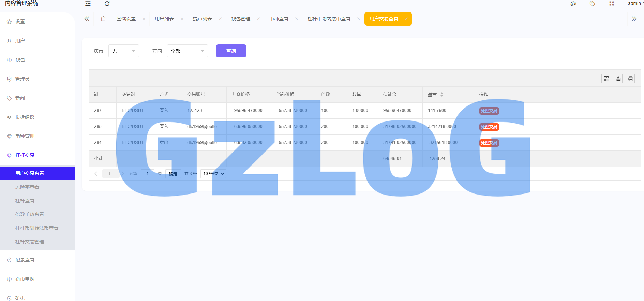Switch to the 钱包管理 tab

point(240,19)
